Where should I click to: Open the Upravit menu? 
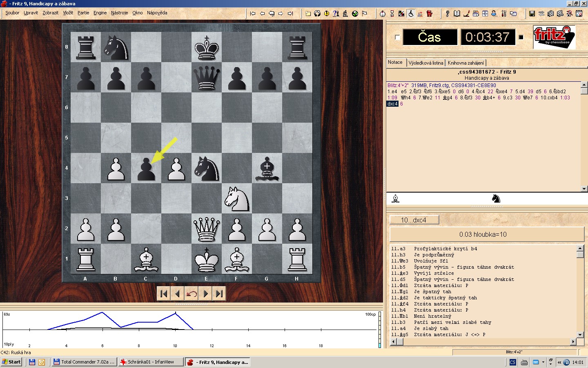pos(31,13)
